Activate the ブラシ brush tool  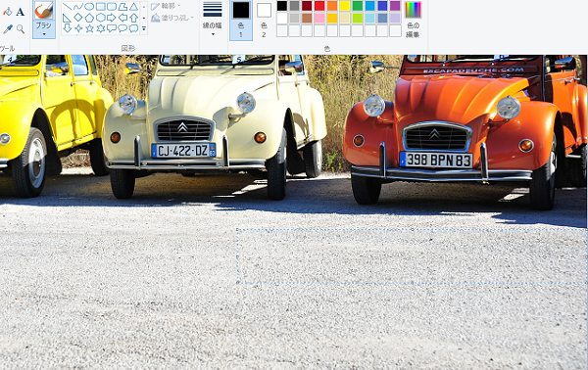click(44, 11)
